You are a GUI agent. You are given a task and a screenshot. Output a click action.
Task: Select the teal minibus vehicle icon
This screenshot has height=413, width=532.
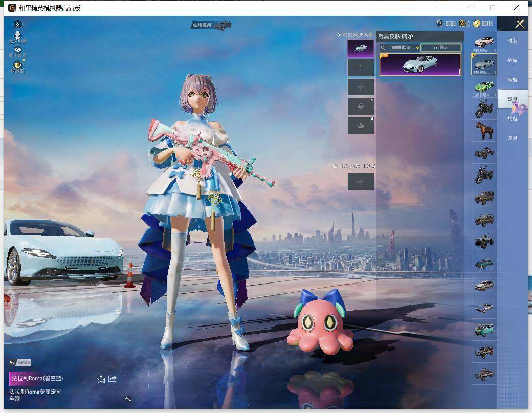click(x=484, y=330)
